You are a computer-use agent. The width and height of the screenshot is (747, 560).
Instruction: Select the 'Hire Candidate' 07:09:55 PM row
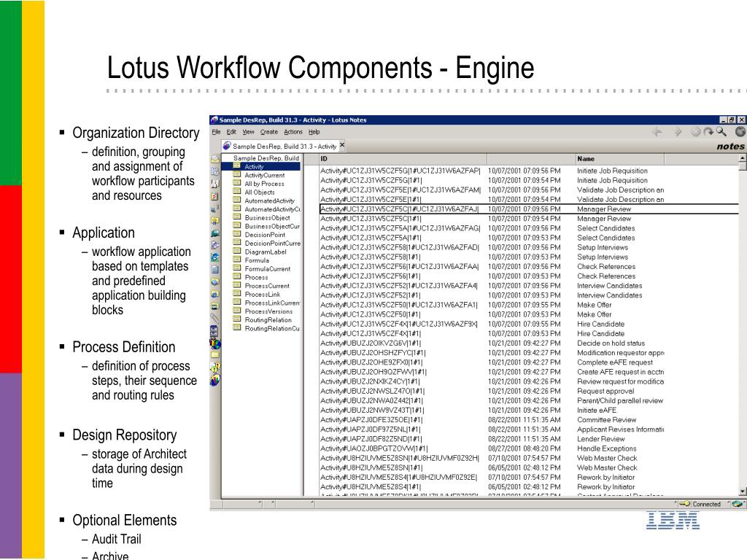coord(529,324)
